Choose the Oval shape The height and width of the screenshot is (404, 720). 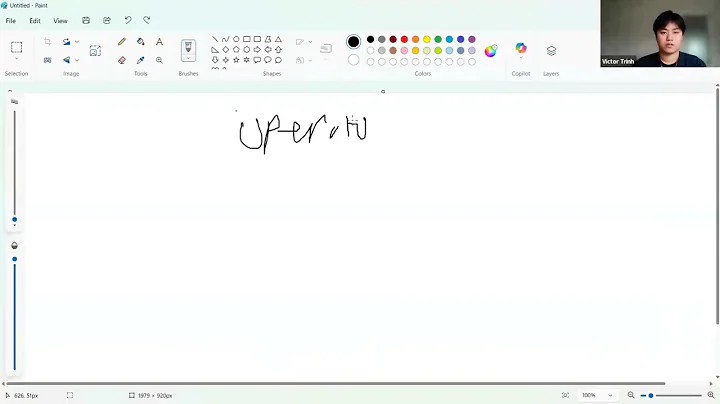[236, 39]
